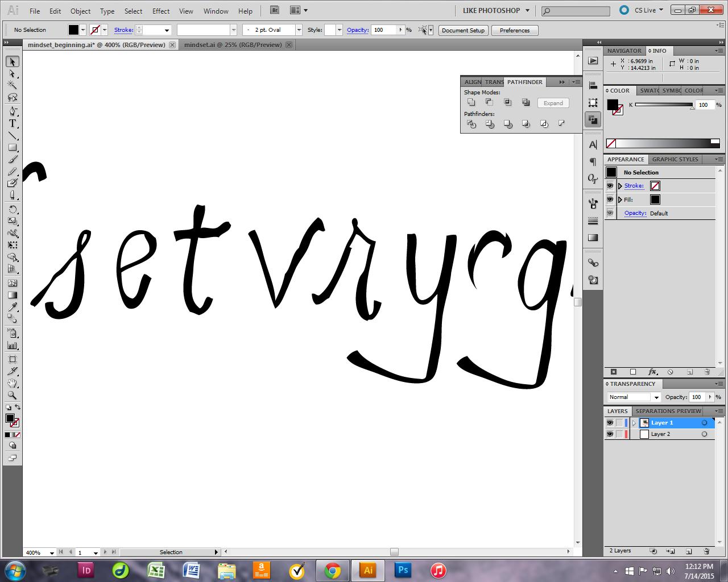Open the fill color dropdown in control bar
Image resolution: width=728 pixels, height=582 pixels.
pyautogui.click(x=83, y=30)
